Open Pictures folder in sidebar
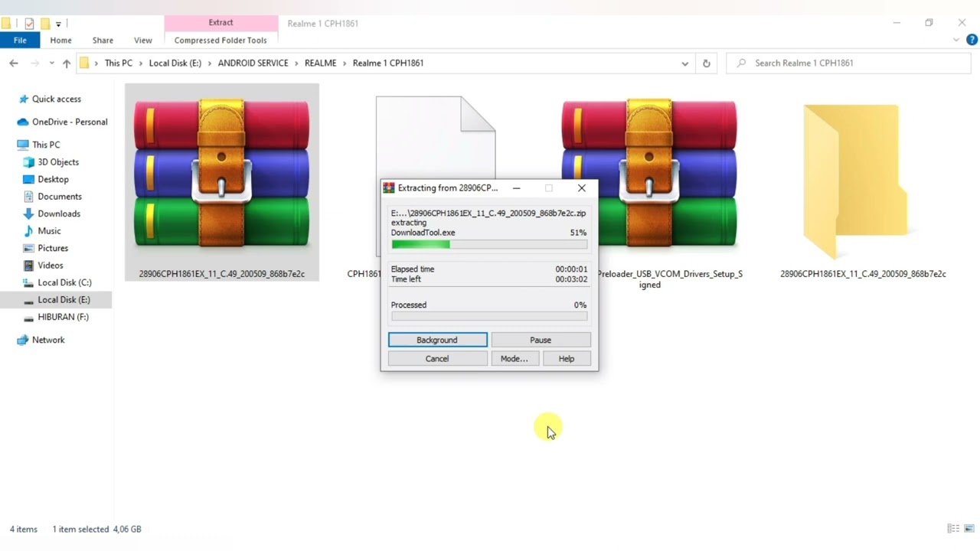980x551 pixels. pos(53,248)
